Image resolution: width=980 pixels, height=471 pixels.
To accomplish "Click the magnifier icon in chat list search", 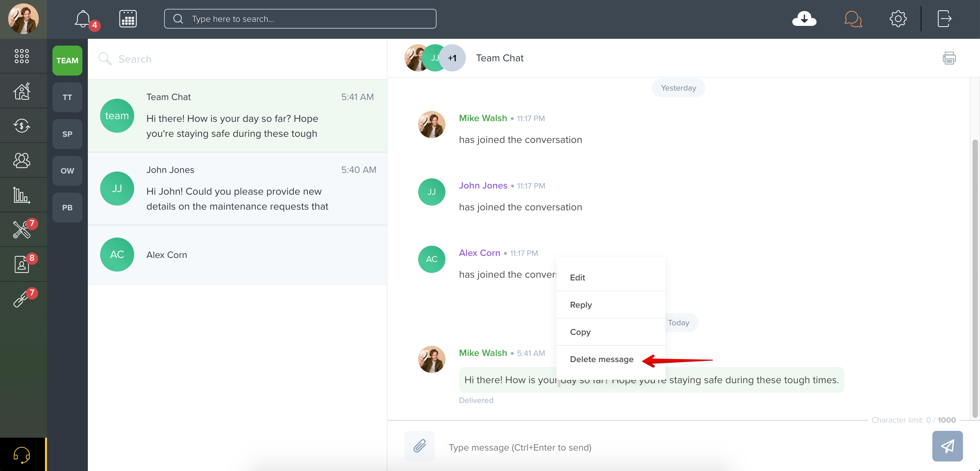I will point(105,59).
